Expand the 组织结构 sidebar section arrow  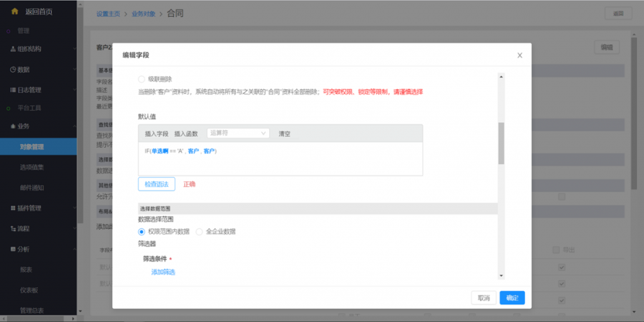click(74, 49)
